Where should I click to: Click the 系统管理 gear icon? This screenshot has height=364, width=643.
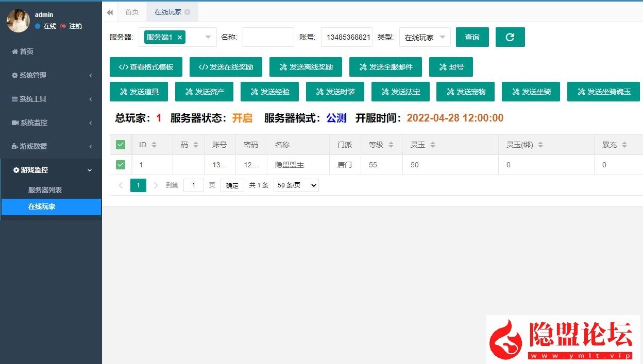14,75
